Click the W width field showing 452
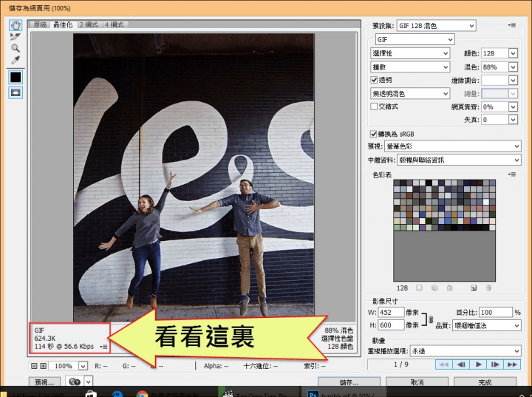The width and height of the screenshot is (532, 397). 391,313
